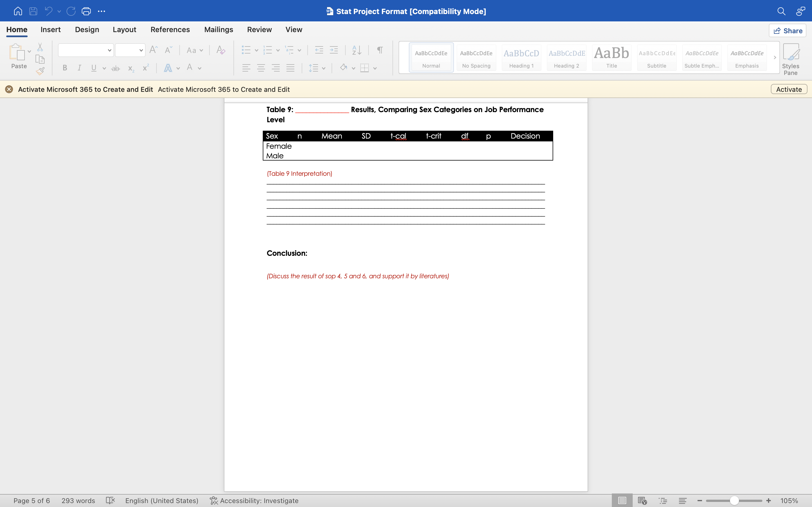Click the Print icon in quick access
Viewport: 812px width, 507px height.
tap(86, 11)
